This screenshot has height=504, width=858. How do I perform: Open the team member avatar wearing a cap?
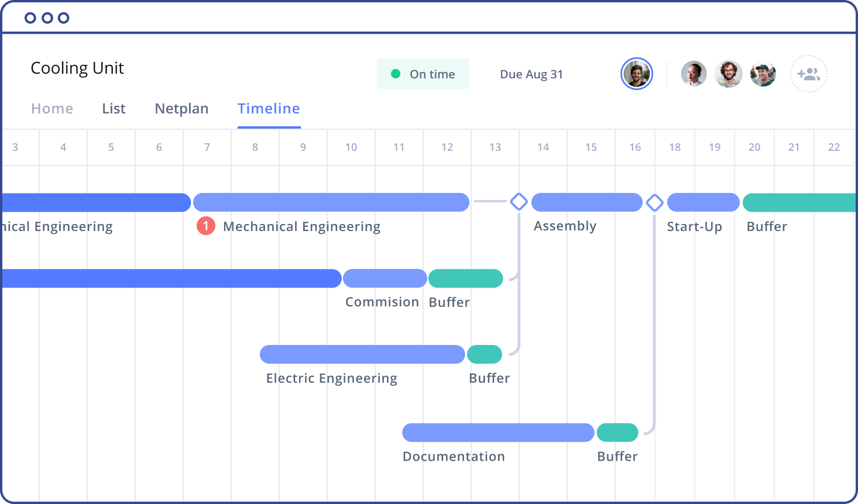pos(763,74)
